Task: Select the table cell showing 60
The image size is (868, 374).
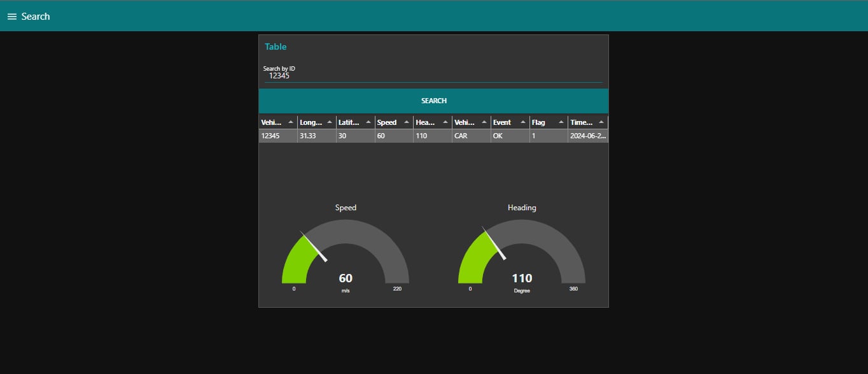Action: pyautogui.click(x=394, y=136)
